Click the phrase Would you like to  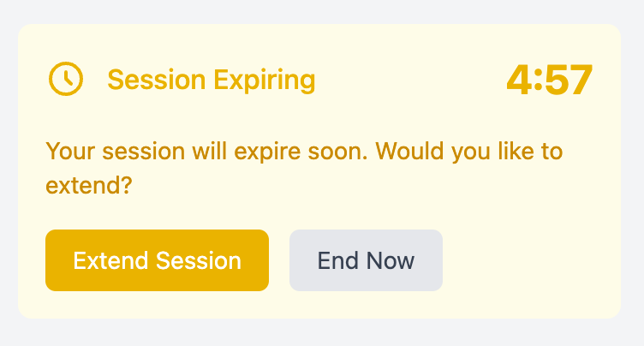tap(469, 151)
